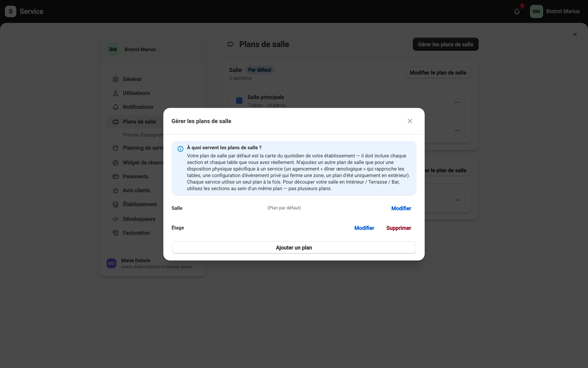
Task: Click the info icon in the help box
Action: point(180,149)
